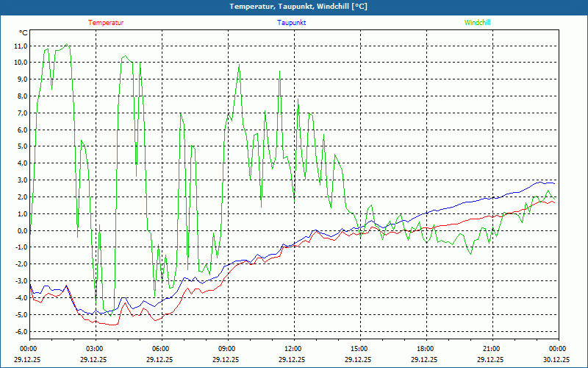
Task: Click the 30.12.25 date label
Action: 556,360
